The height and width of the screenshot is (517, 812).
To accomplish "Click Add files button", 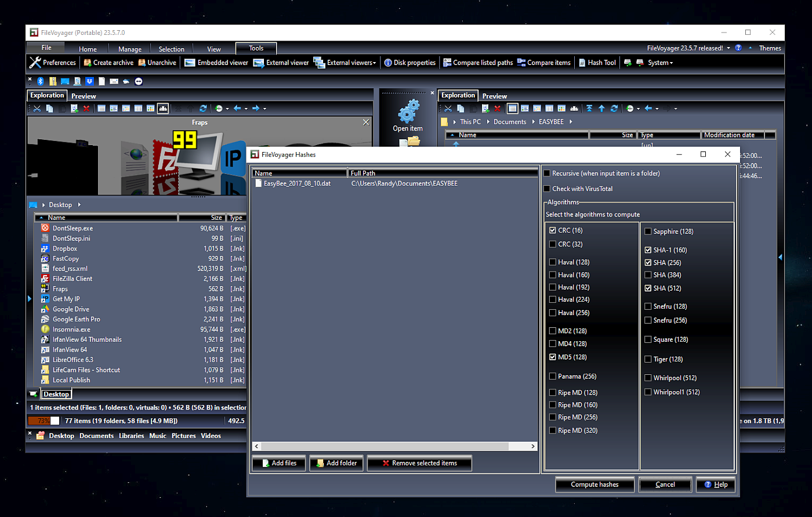I will pyautogui.click(x=279, y=463).
